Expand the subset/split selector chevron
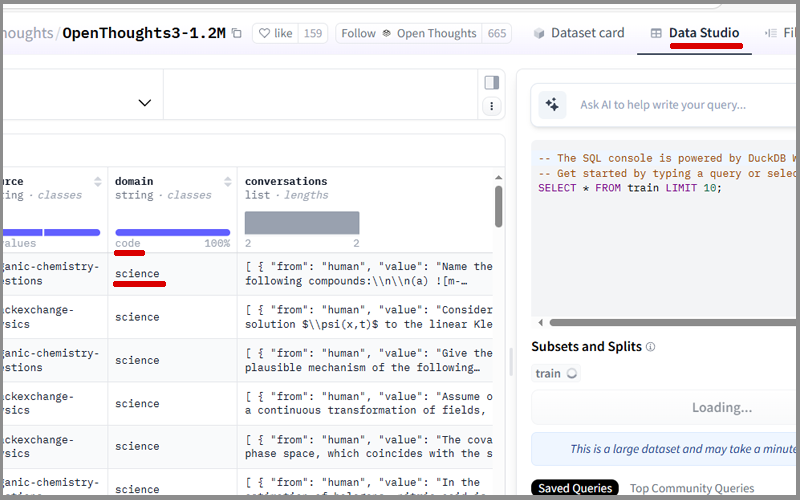 pyautogui.click(x=145, y=103)
